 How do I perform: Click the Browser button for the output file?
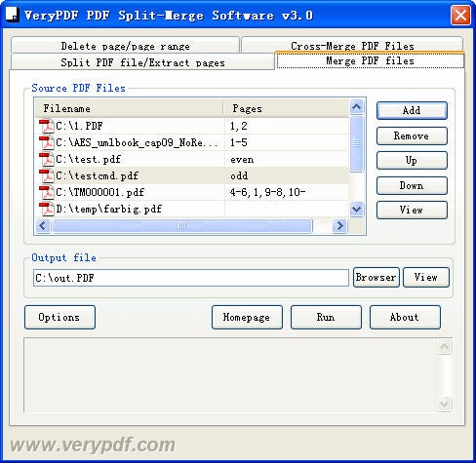pos(377,277)
